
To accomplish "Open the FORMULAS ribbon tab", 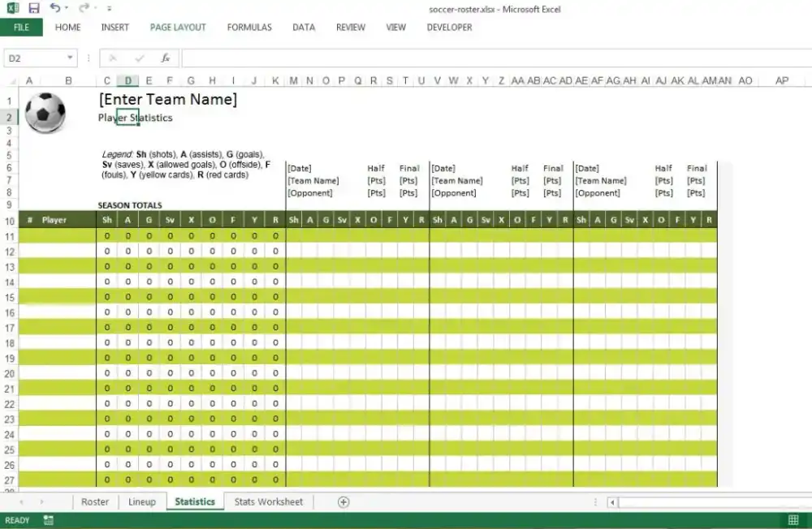I will tap(249, 28).
